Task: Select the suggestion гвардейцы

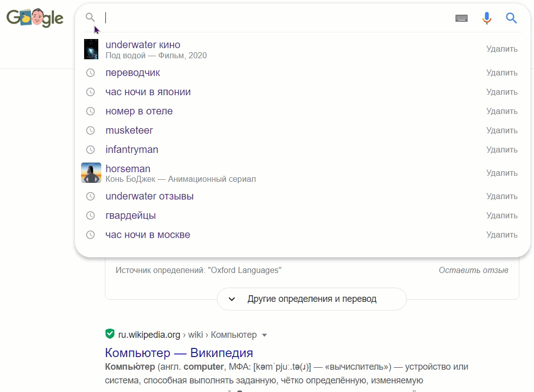Action: (130, 216)
